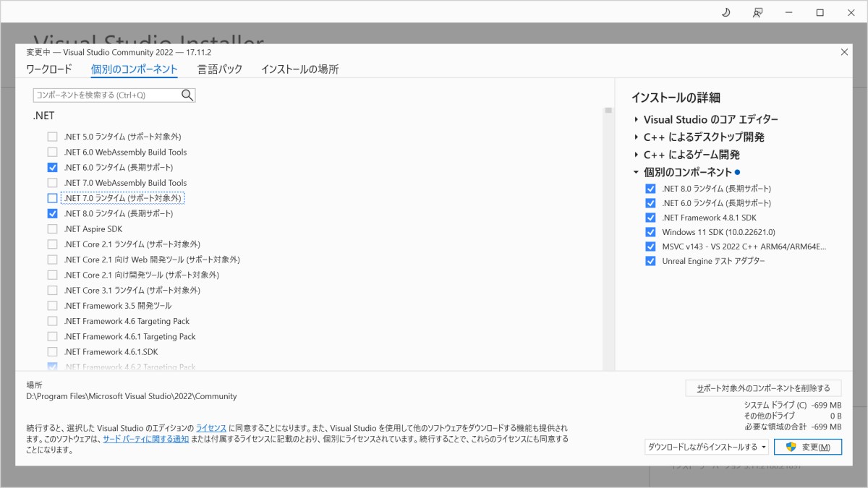Click the その他のドライブ 0 B line
This screenshot has height=488, width=868.
click(x=792, y=416)
